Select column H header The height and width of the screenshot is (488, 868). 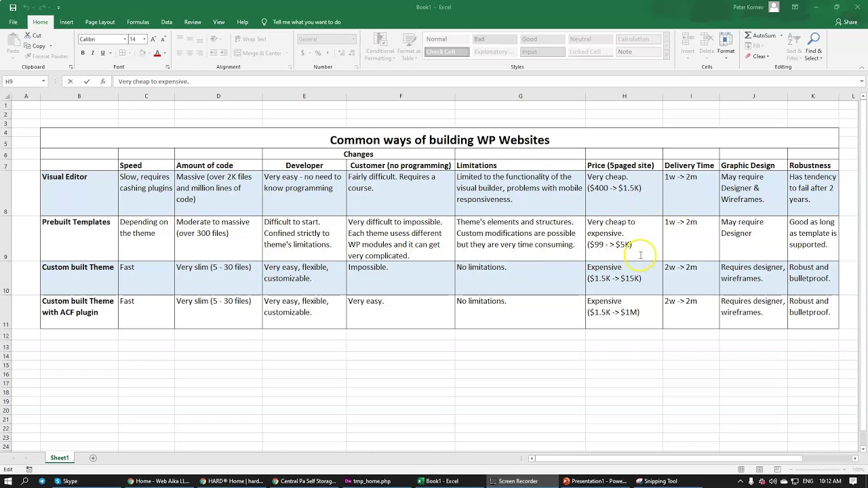click(x=625, y=96)
